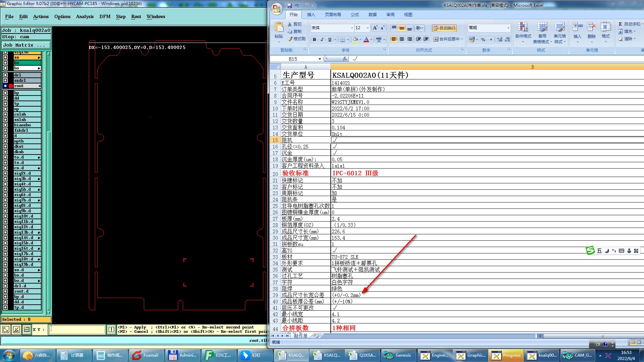Center text horizontally in Excel ribbon

coord(401,40)
